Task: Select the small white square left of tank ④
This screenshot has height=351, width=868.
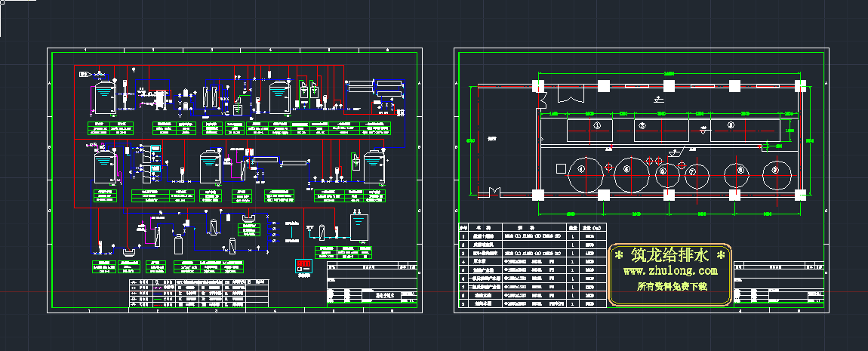Action: click(x=560, y=168)
